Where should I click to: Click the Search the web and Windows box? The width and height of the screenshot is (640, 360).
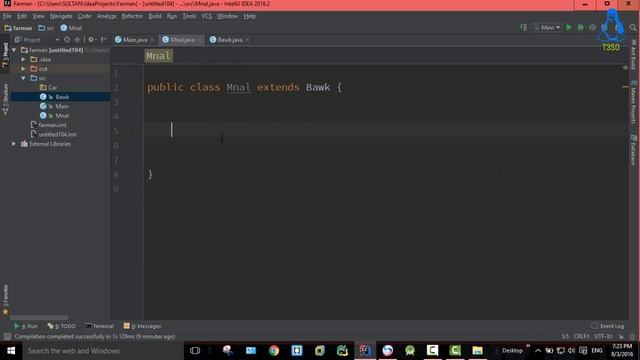coord(102,351)
